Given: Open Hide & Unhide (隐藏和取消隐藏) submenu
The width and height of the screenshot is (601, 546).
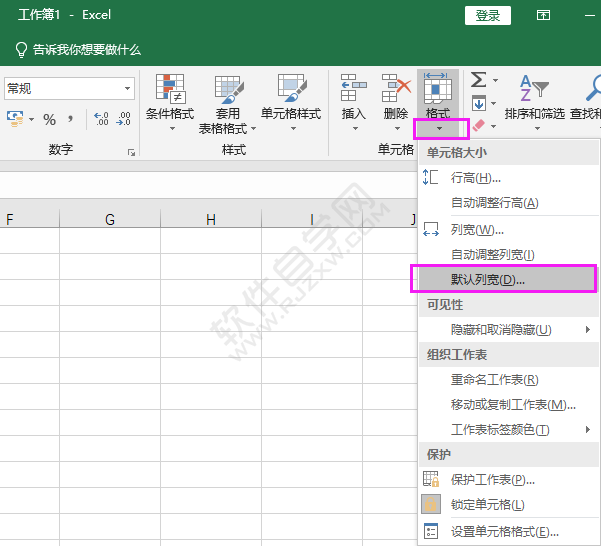Looking at the screenshot, I should (x=509, y=330).
